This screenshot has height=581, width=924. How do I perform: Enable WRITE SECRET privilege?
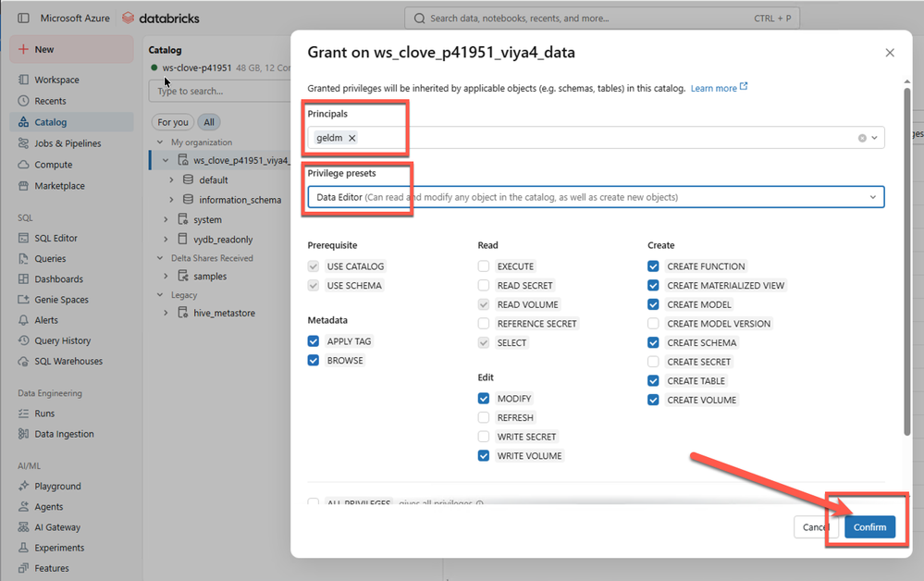[484, 437]
